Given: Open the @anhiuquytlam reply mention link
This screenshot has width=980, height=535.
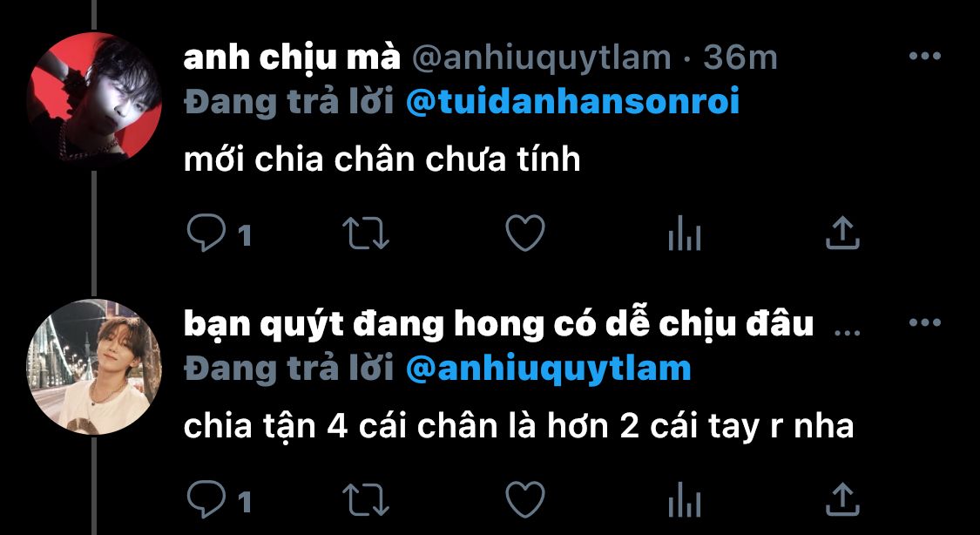Looking at the screenshot, I should pos(548,369).
